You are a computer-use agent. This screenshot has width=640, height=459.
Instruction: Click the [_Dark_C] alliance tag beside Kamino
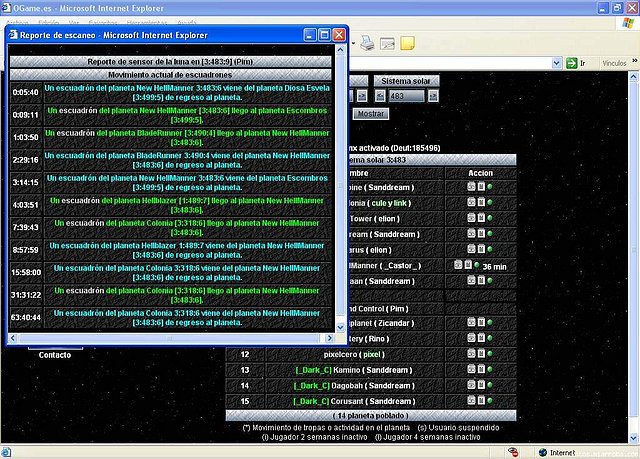(x=313, y=370)
